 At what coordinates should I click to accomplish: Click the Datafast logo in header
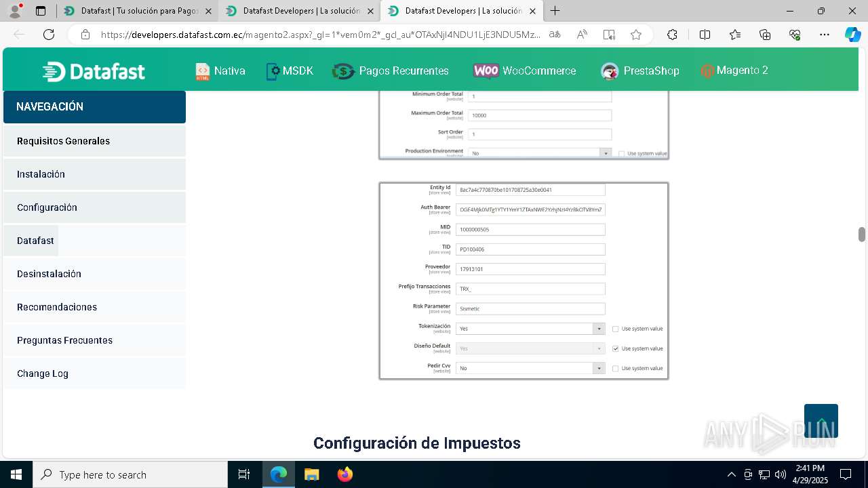94,71
